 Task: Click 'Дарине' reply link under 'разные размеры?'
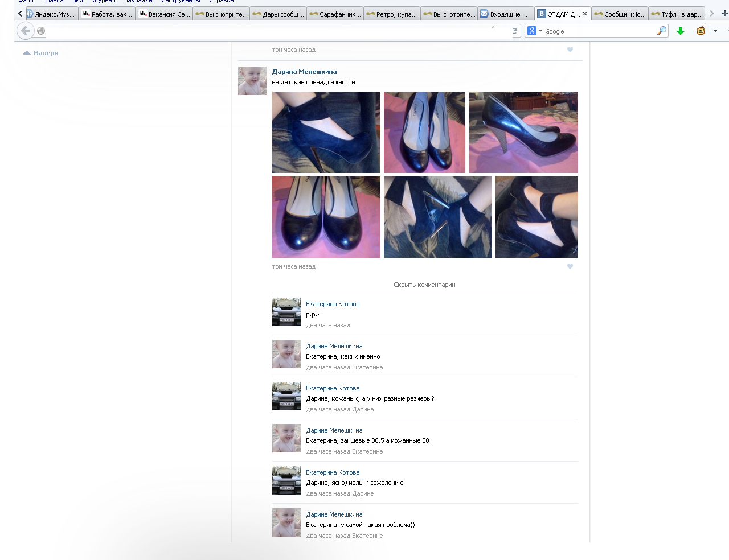point(363,409)
